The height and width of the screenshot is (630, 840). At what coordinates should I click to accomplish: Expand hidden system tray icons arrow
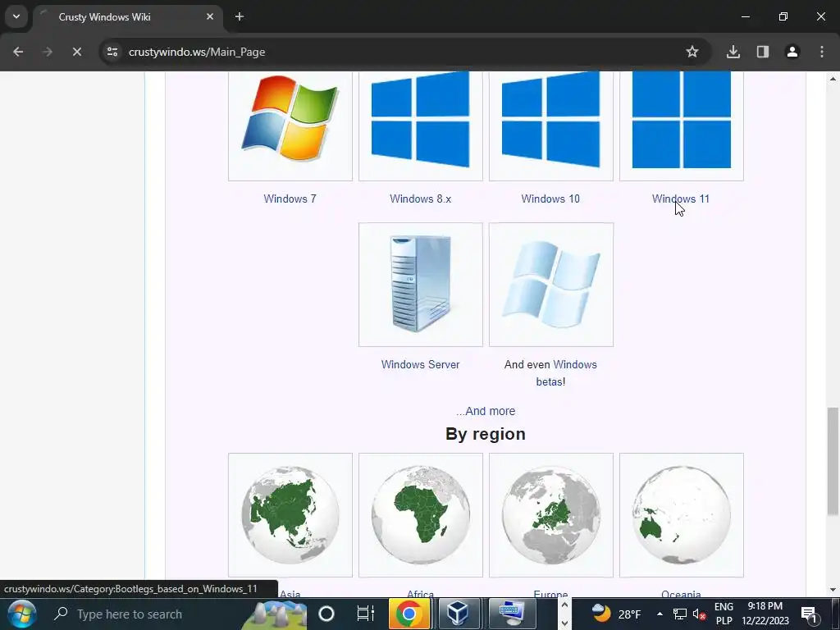pyautogui.click(x=660, y=614)
